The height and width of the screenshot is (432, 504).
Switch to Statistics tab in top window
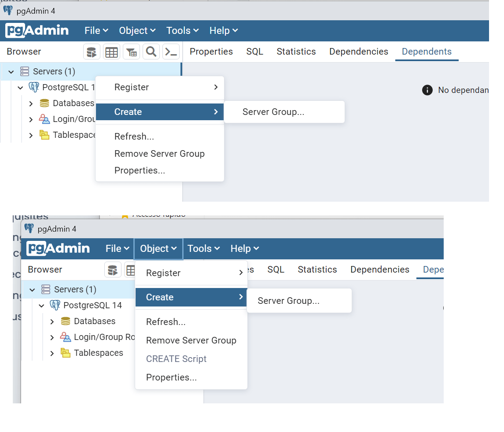(x=296, y=52)
